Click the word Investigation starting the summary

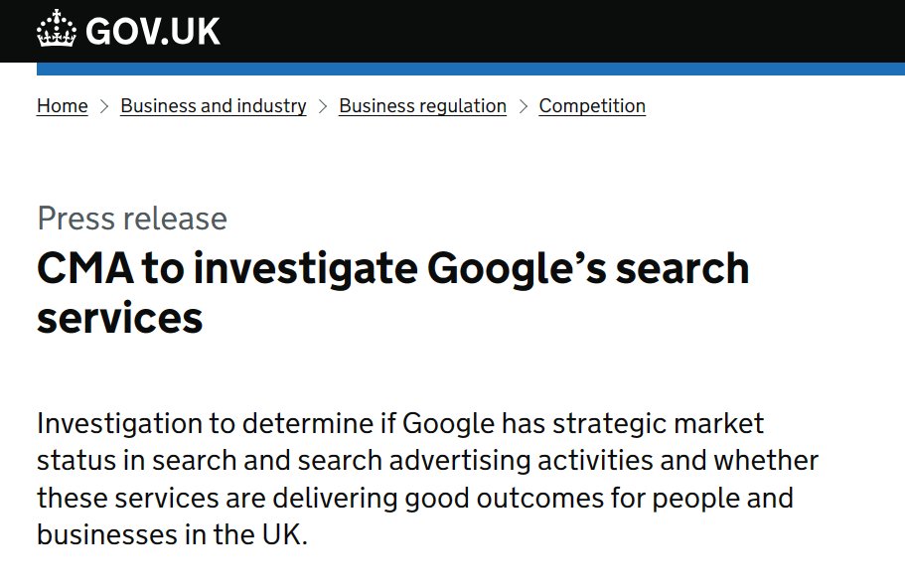pyautogui.click(x=118, y=424)
